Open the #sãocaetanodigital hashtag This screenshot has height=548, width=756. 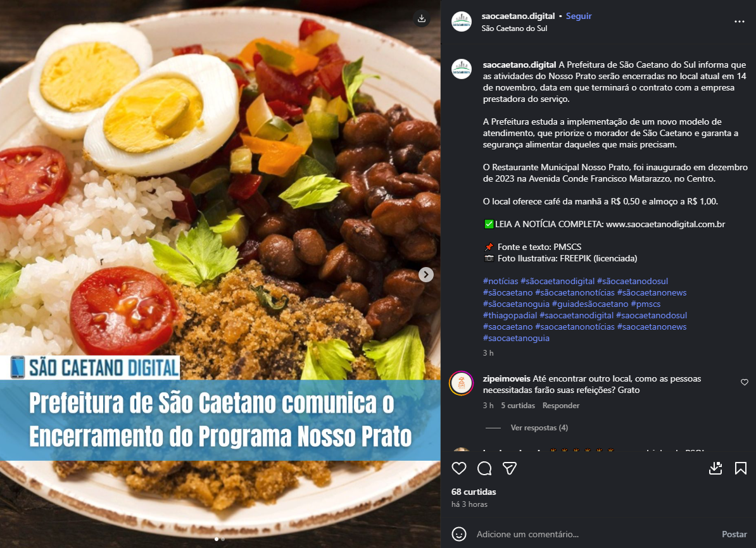coord(557,281)
